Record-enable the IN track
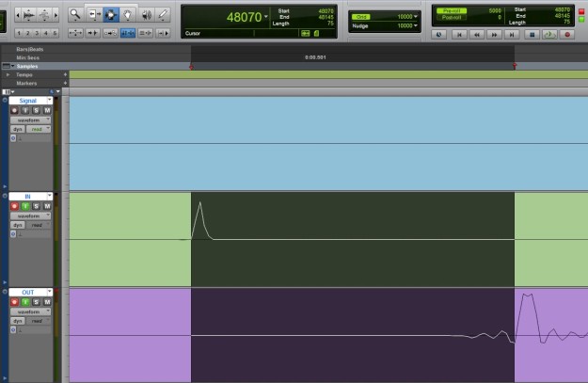The height and width of the screenshot is (383, 588). [14, 206]
